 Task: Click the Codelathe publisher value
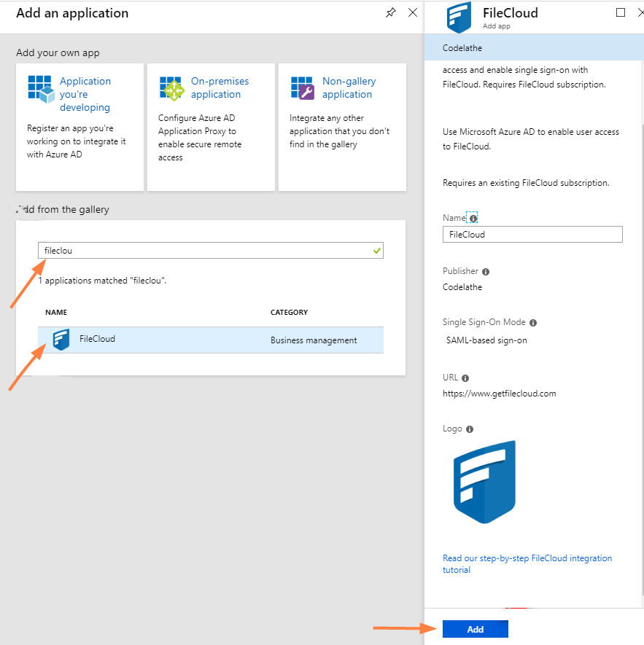(462, 287)
